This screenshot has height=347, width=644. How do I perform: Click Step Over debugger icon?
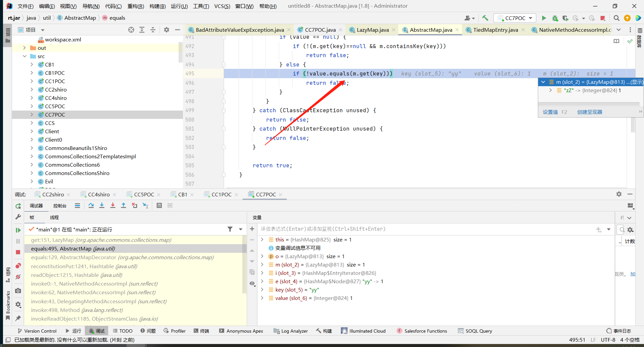(91, 205)
